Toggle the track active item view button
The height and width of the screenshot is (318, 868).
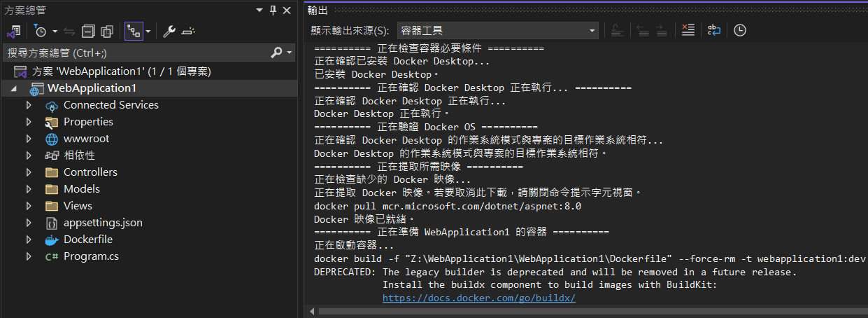133,31
